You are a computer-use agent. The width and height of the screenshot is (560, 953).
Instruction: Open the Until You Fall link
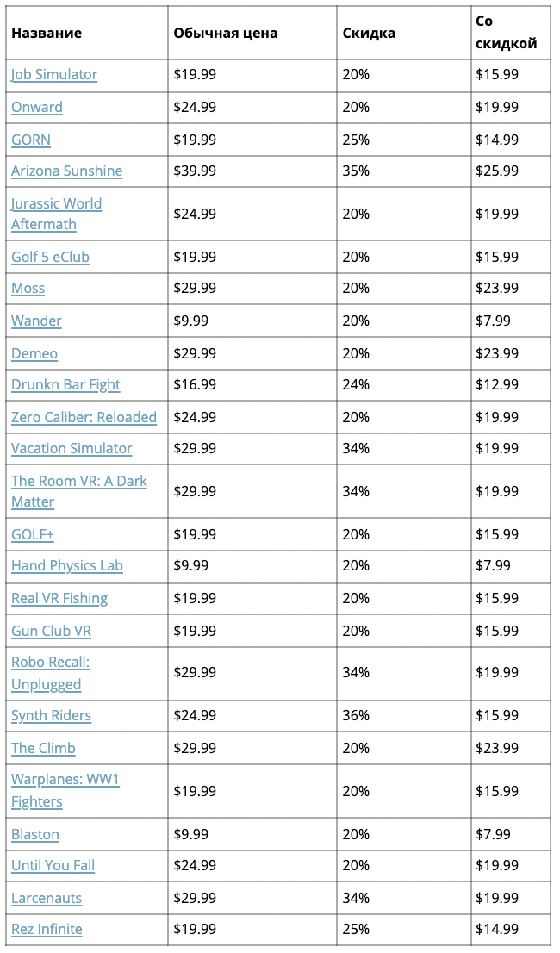pos(53,865)
